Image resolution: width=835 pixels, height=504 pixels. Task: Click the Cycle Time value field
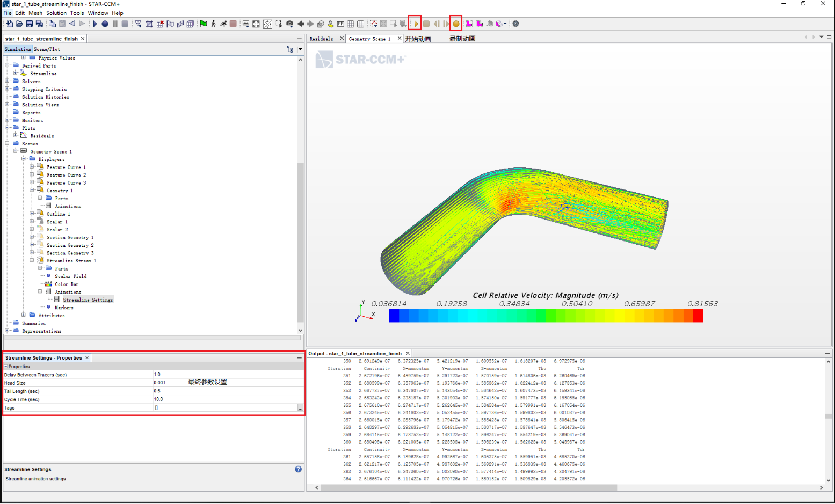pyautogui.click(x=228, y=399)
